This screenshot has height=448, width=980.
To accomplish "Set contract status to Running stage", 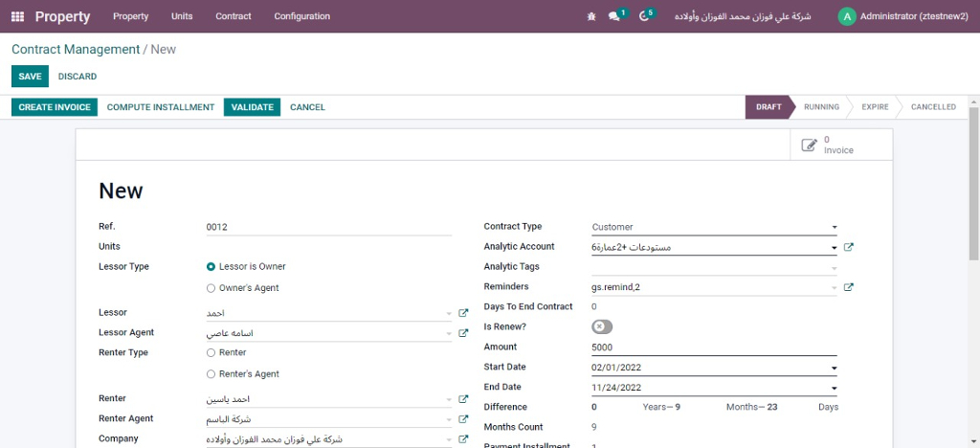I will coord(821,107).
